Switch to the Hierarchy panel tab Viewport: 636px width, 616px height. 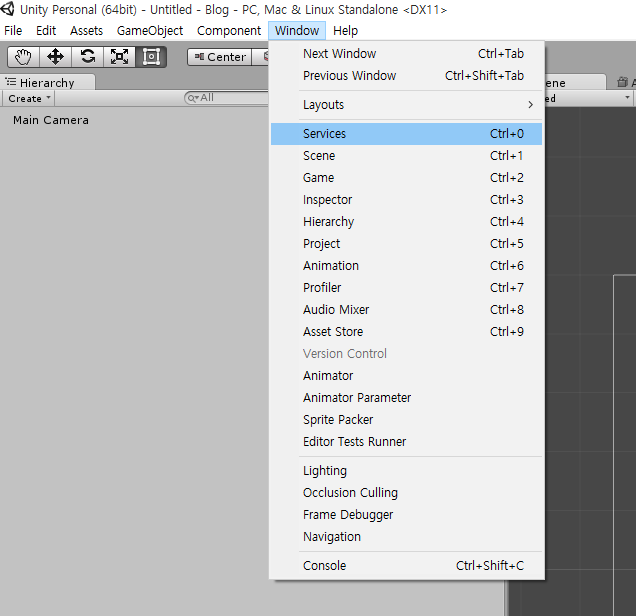tap(47, 83)
